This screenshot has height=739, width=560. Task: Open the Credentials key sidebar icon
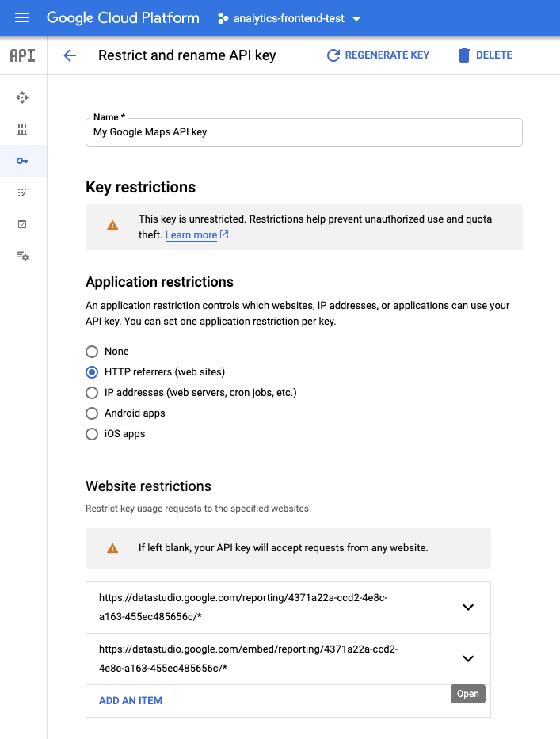pos(22,161)
